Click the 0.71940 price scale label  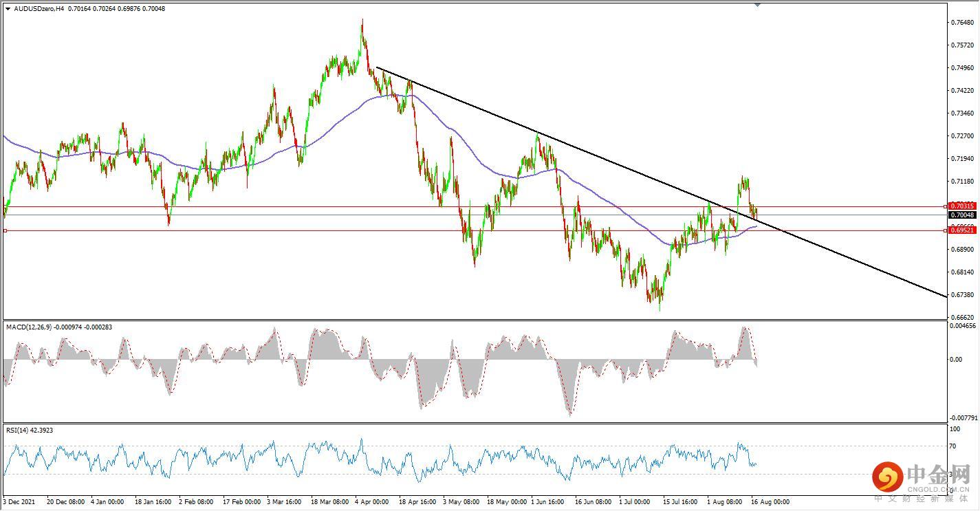coord(962,158)
